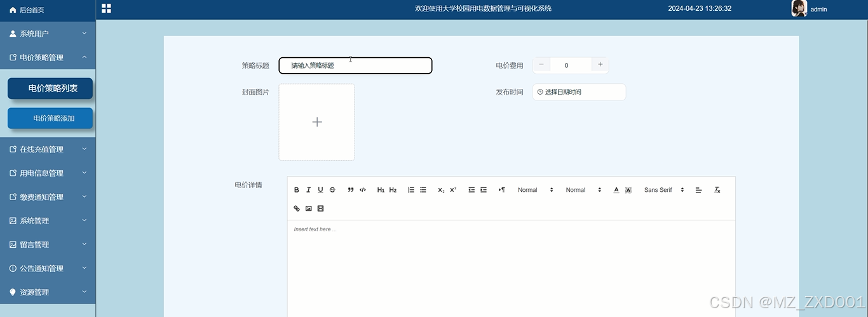Open the 电价策略添加 page
Viewport: 868px width, 317px height.
[x=50, y=118]
